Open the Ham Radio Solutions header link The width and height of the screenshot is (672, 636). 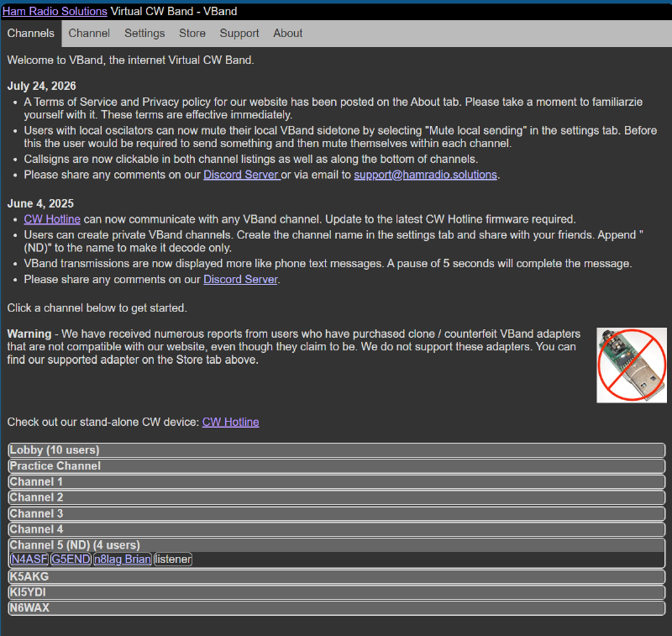(x=55, y=11)
